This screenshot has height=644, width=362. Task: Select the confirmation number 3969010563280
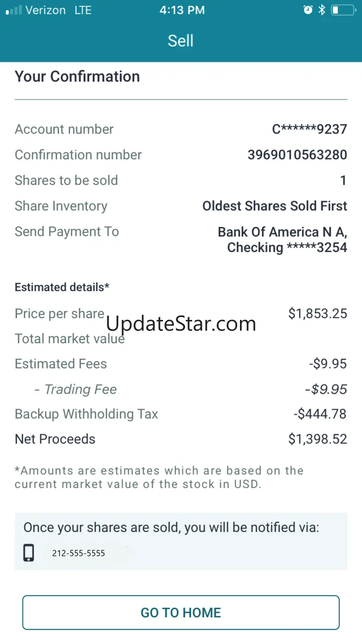click(297, 155)
